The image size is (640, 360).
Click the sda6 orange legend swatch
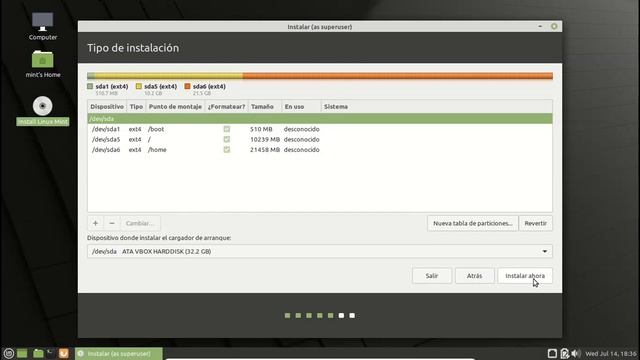pos(187,87)
